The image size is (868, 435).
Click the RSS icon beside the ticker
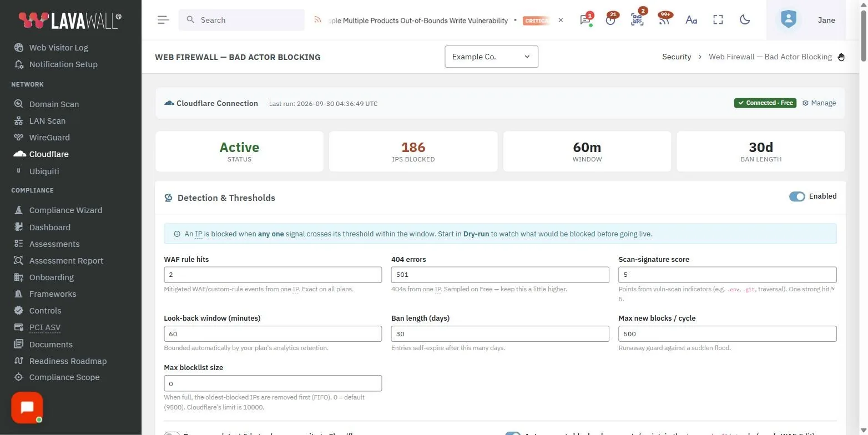[x=318, y=20]
